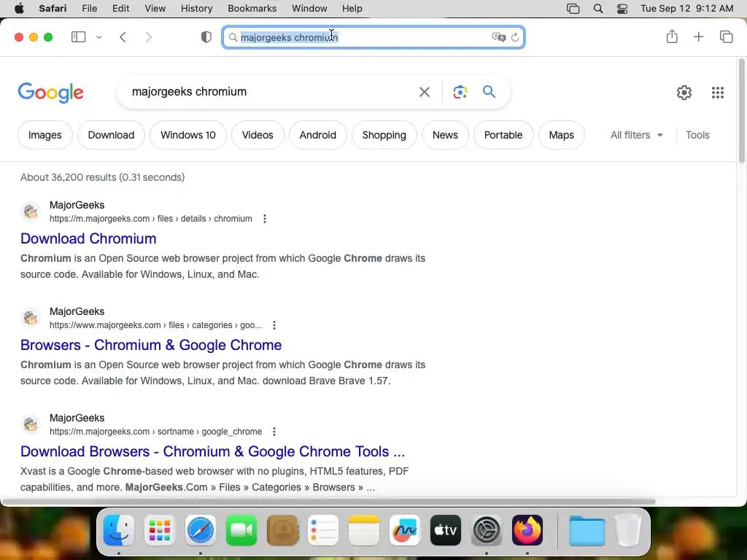Go forward to the next page
747x560 pixels.
click(x=149, y=37)
